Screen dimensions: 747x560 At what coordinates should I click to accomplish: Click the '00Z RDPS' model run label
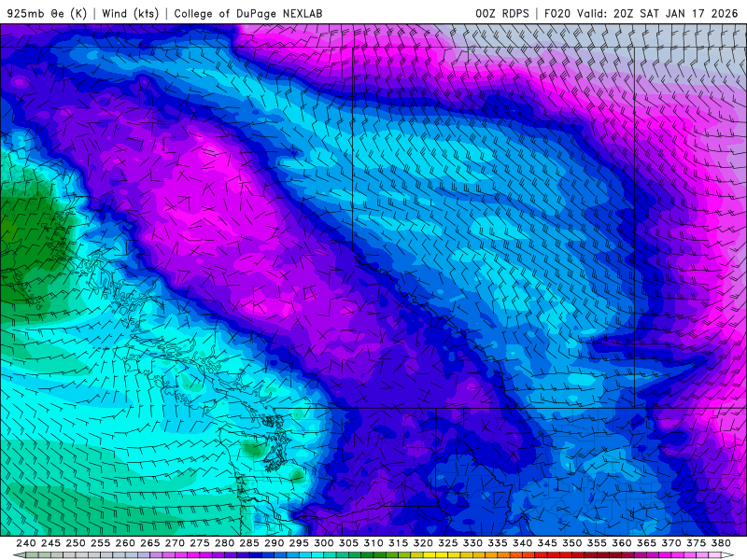(x=502, y=13)
